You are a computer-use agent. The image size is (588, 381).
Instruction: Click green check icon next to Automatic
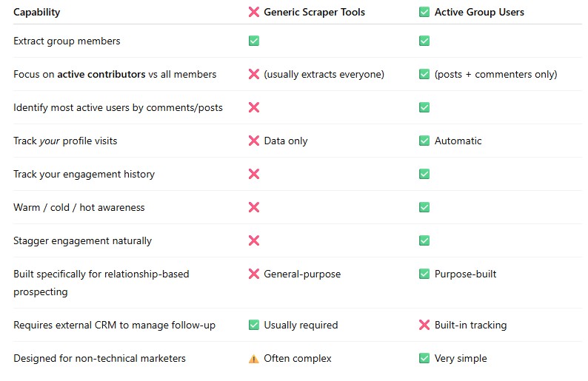[x=424, y=141]
